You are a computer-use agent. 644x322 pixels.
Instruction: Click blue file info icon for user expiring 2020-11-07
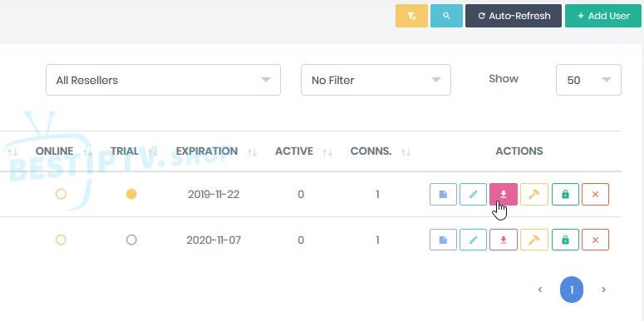pyautogui.click(x=443, y=240)
